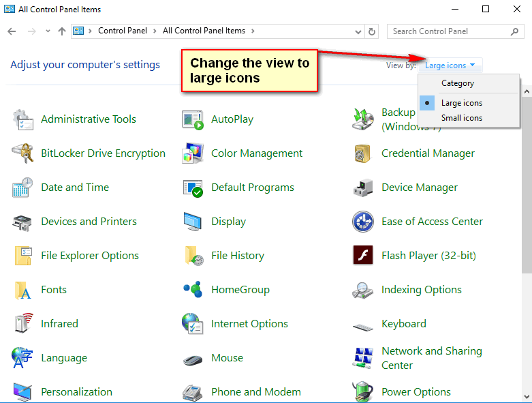The image size is (532, 403).
Task: Open the File History link
Action: click(x=238, y=256)
